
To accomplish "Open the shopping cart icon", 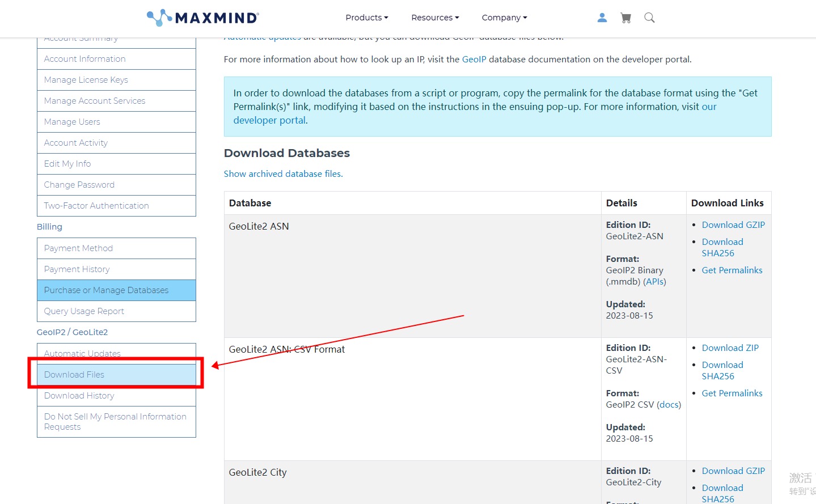I will click(626, 18).
